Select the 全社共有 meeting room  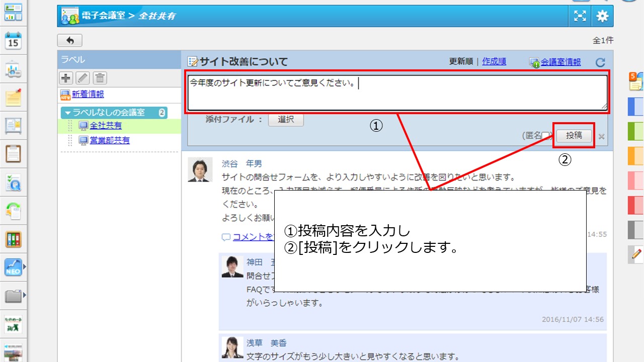pyautogui.click(x=106, y=126)
